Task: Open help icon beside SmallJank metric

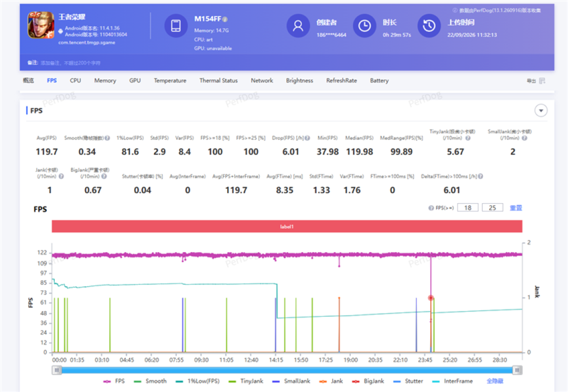Action: click(x=524, y=138)
